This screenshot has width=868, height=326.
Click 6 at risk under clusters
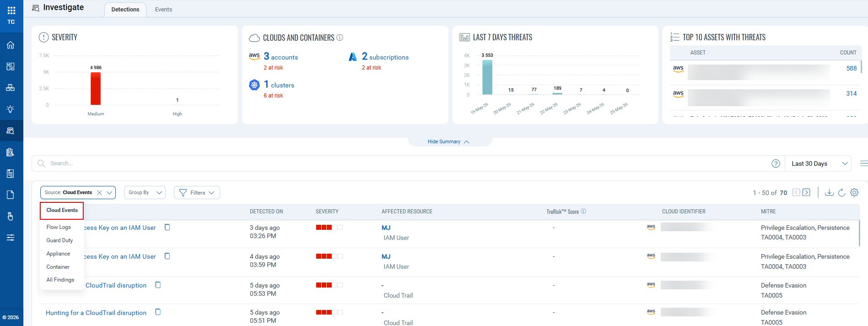273,96
